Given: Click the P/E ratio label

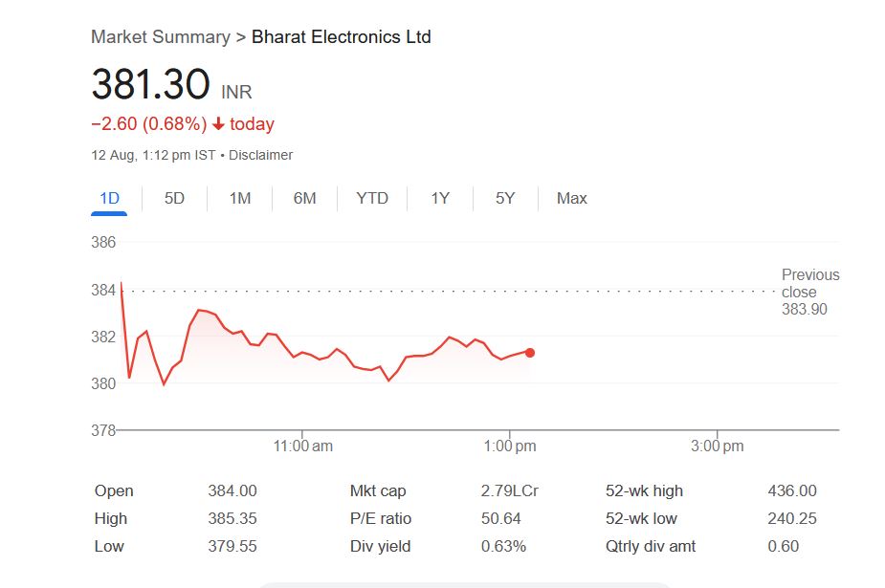Looking at the screenshot, I should click(381, 519).
